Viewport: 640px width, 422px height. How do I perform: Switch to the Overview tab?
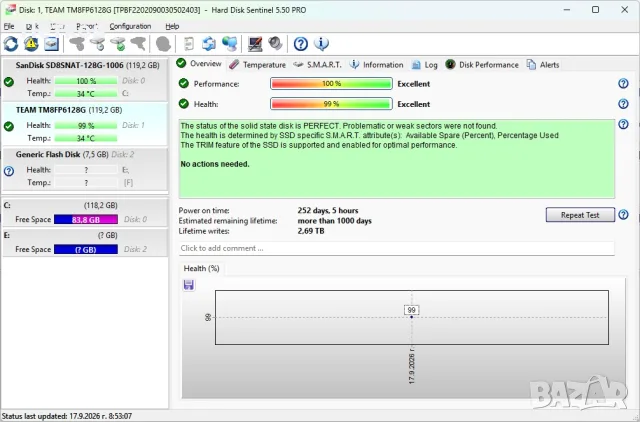click(x=200, y=64)
